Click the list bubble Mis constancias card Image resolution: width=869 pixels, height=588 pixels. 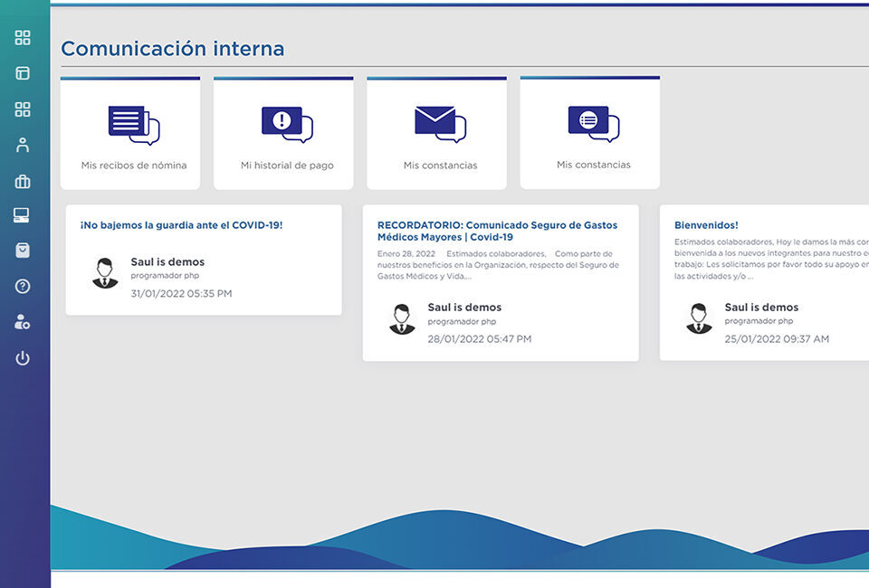coord(589,134)
